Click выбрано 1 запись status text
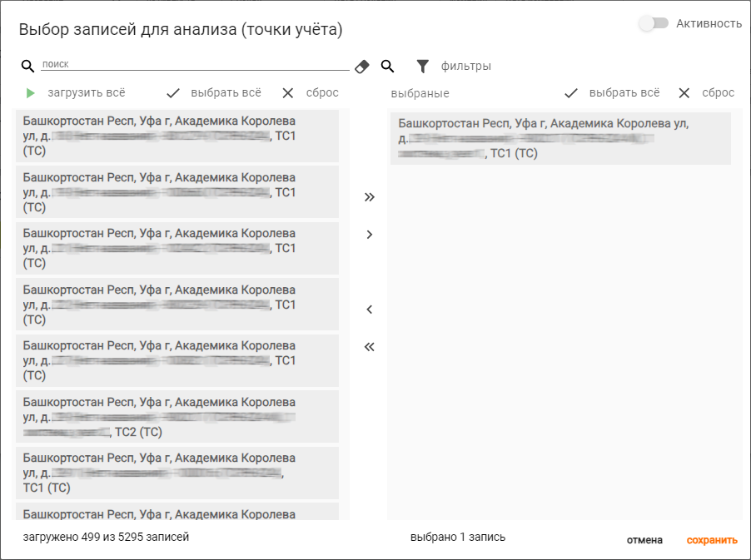The image size is (751, 560). (x=458, y=537)
